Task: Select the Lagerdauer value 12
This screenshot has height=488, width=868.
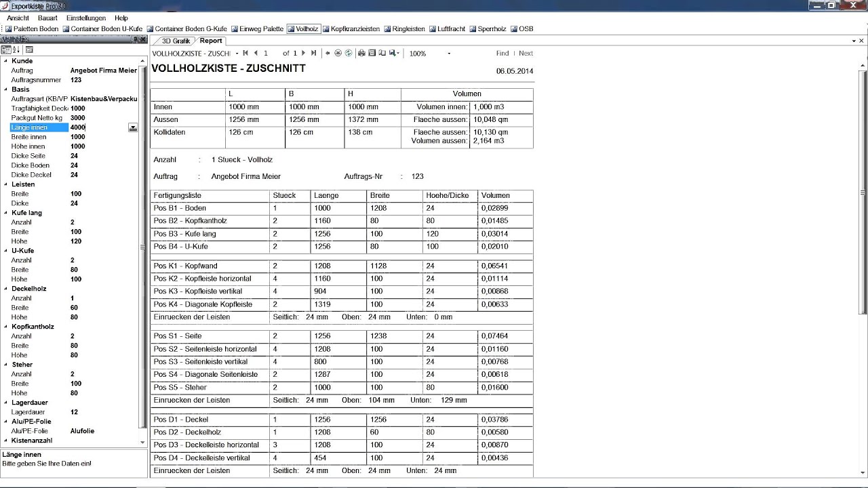Action: 104,412
